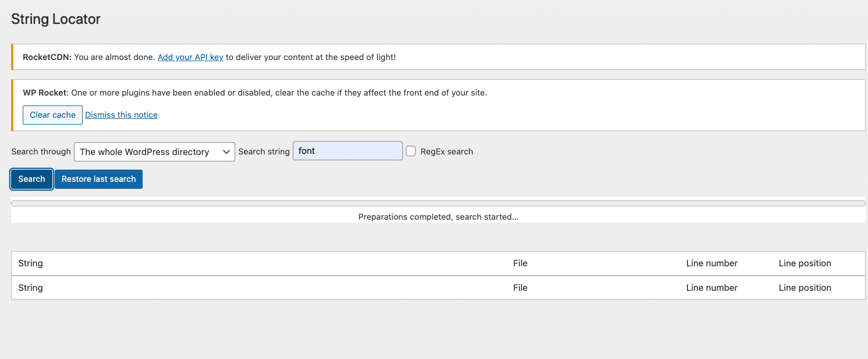Click the Line position column header
This screenshot has height=359, width=868.
tap(805, 263)
